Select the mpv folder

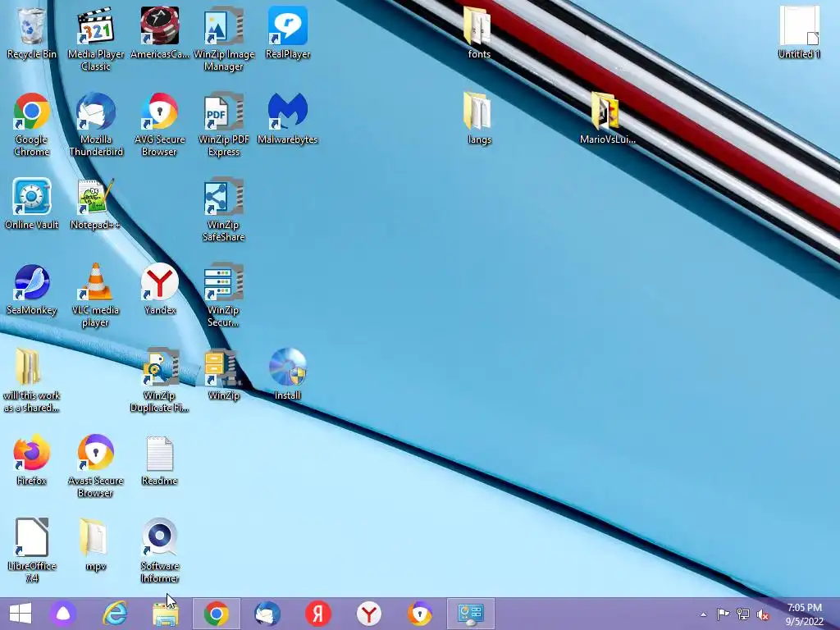95,545
